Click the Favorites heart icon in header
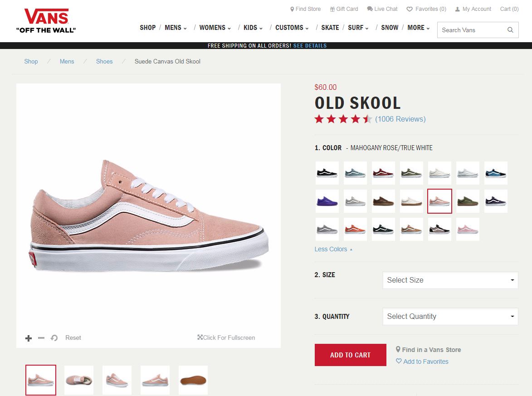The height and width of the screenshot is (396, 532). (x=410, y=9)
